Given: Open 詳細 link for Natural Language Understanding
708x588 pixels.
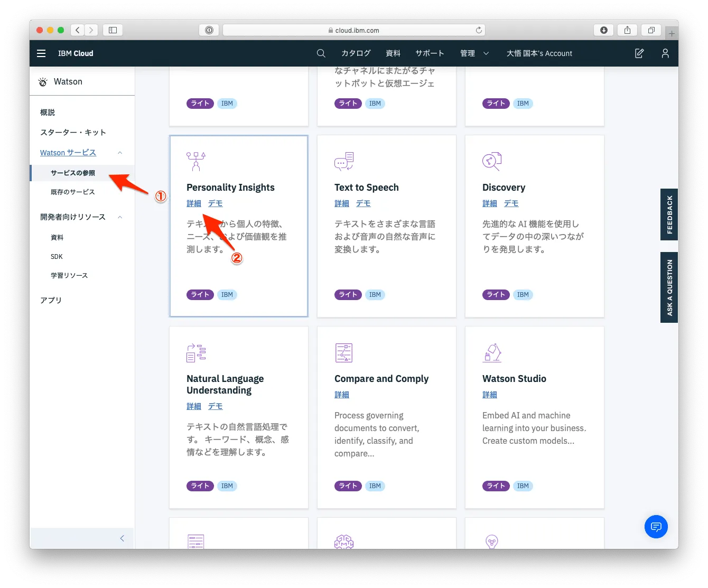Looking at the screenshot, I should point(194,406).
